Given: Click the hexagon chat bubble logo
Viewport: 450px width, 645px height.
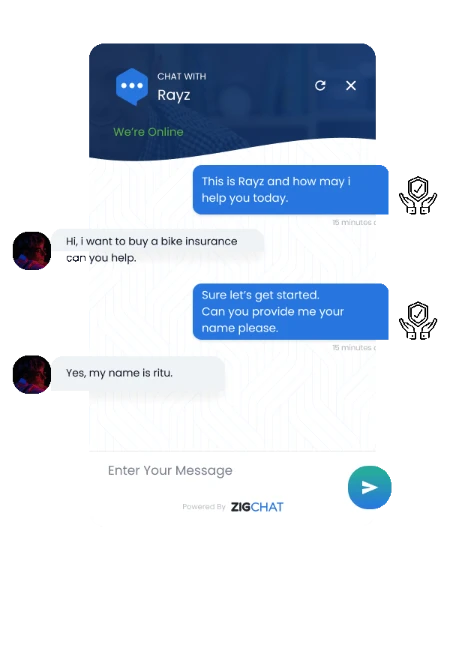Looking at the screenshot, I should point(132,86).
